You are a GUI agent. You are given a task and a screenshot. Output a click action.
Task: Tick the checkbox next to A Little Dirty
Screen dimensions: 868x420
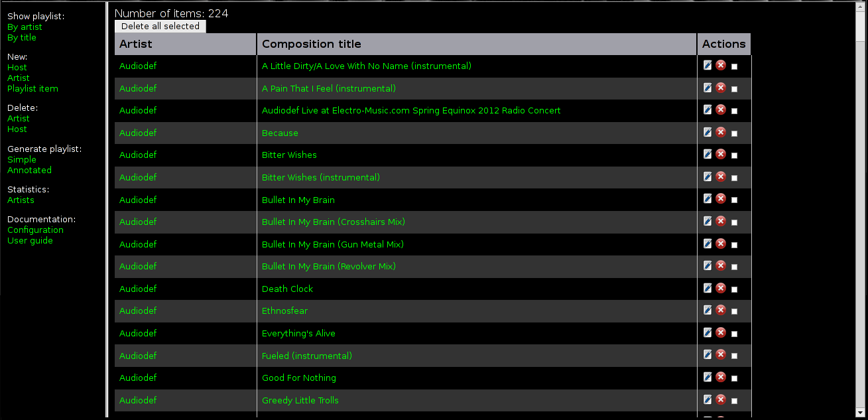point(734,66)
